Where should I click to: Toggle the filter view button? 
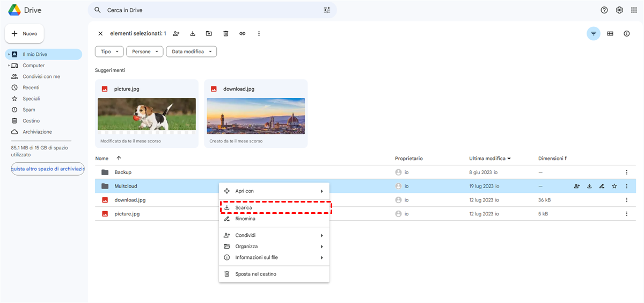coord(593,33)
